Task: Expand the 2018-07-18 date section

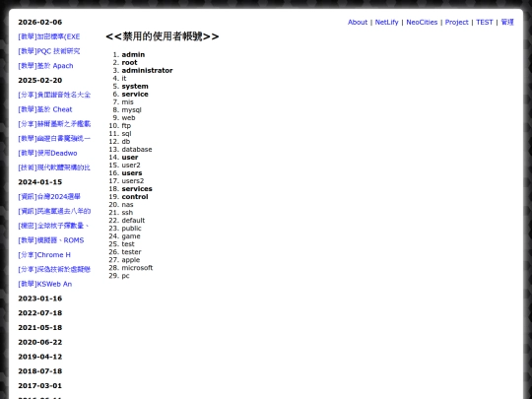Action: tap(40, 371)
